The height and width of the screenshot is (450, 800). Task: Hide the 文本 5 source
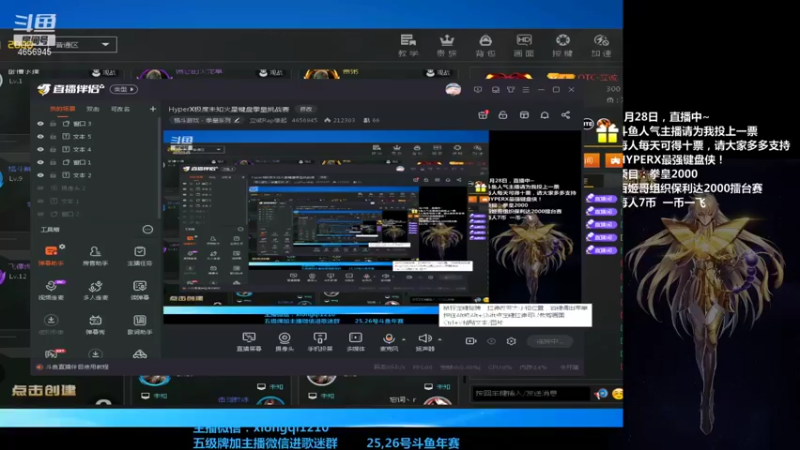40,136
